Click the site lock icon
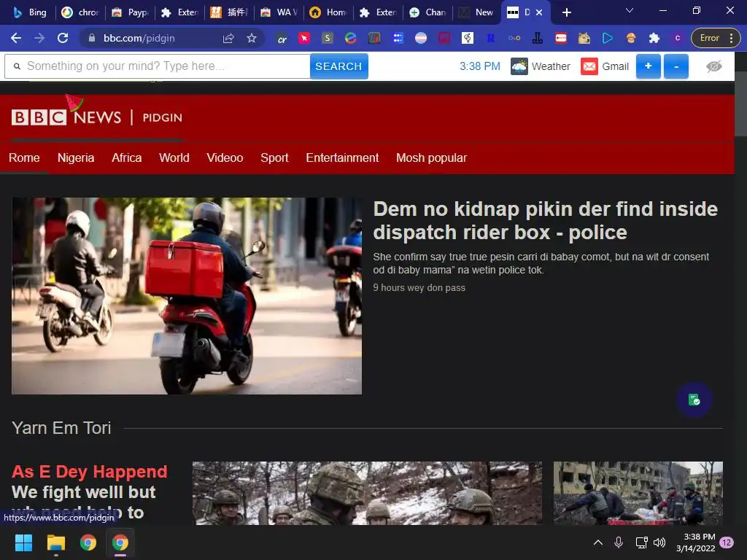 (x=92, y=38)
